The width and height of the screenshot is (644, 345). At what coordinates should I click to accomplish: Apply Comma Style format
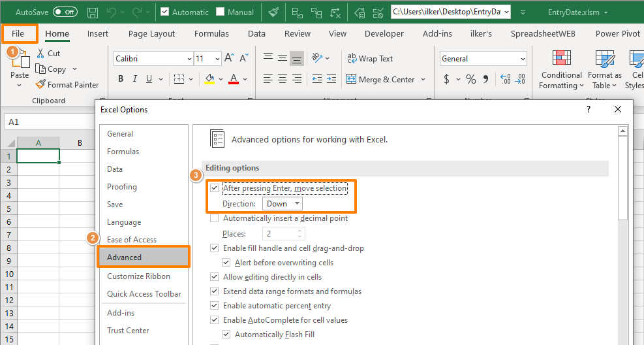click(x=485, y=79)
